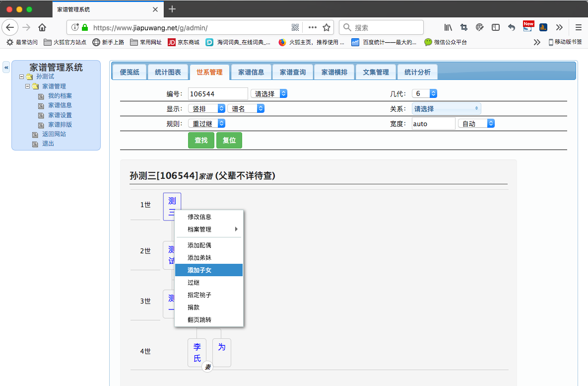
Task: Click the green 复位 button
Action: tap(229, 140)
